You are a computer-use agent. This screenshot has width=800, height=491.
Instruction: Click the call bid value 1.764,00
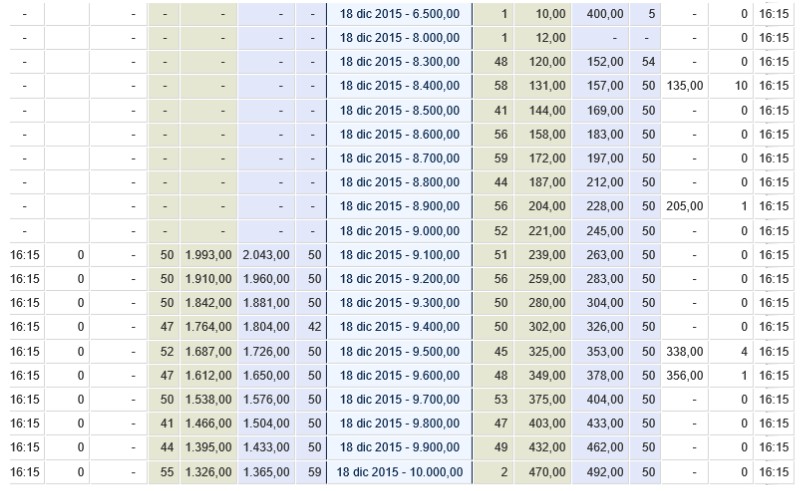click(208, 327)
